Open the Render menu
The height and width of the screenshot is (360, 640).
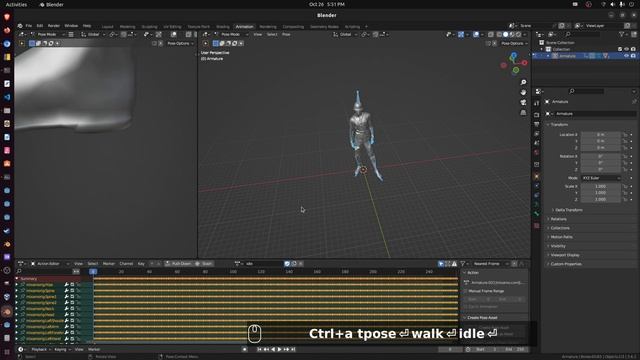coord(54,26)
